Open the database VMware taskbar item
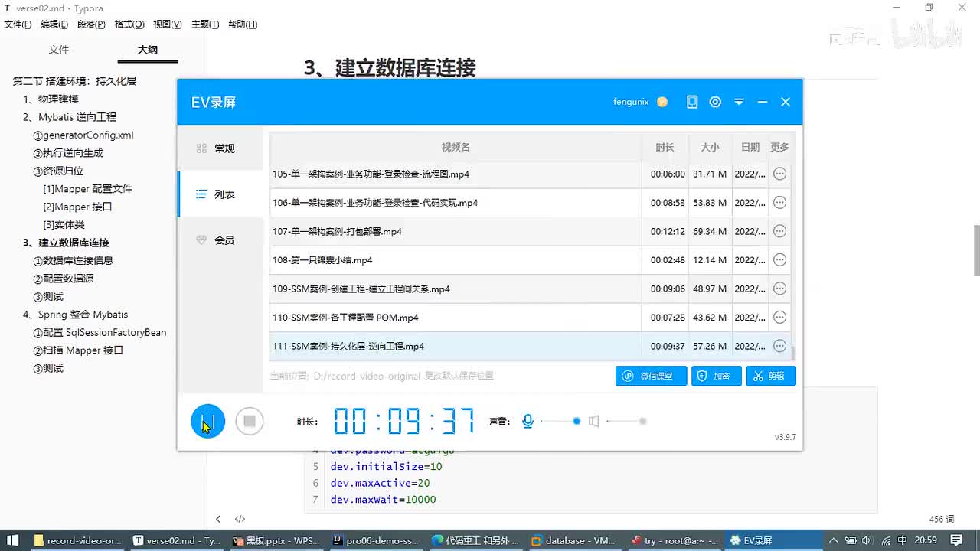The width and height of the screenshot is (980, 551). (573, 540)
